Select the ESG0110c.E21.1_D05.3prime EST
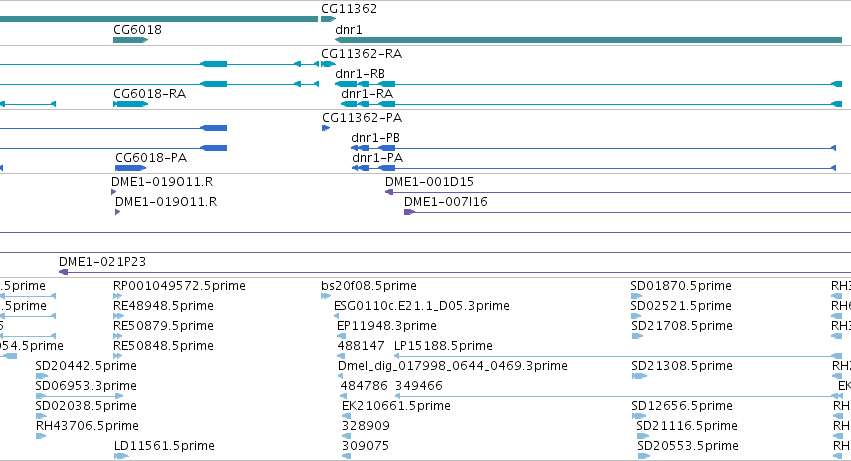 336,316
